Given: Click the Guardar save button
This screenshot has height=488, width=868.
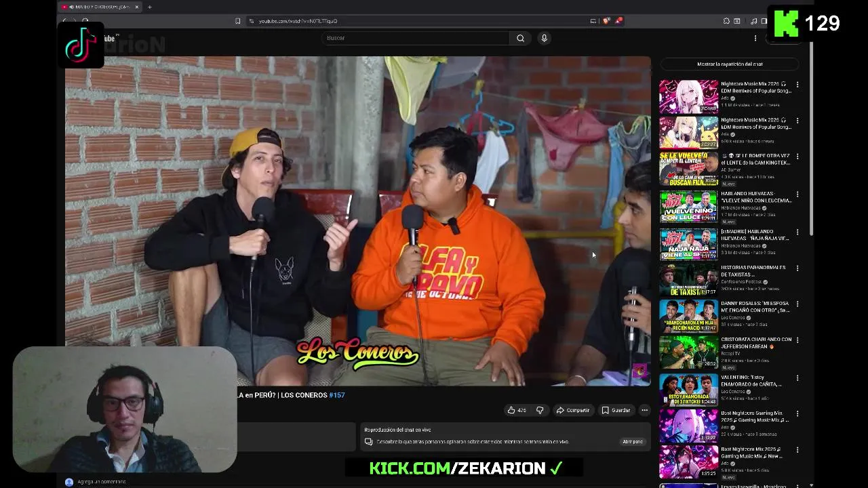Looking at the screenshot, I should click(616, 410).
